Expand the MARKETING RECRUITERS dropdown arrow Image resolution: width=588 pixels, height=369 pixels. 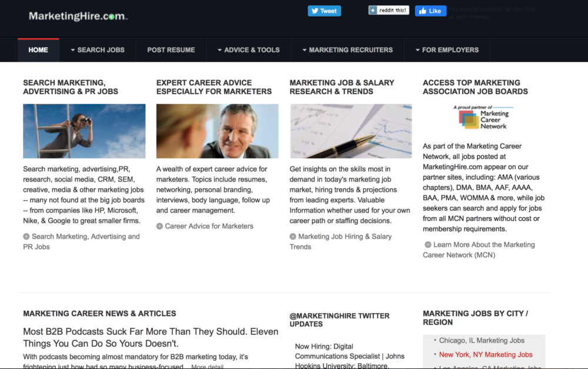click(305, 50)
